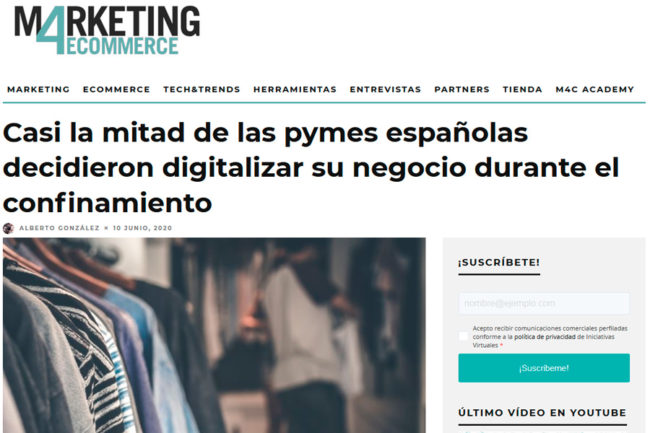Click the ¡Suscríbete! section heading
Viewport: 650px width, 433px height.
[499, 263]
